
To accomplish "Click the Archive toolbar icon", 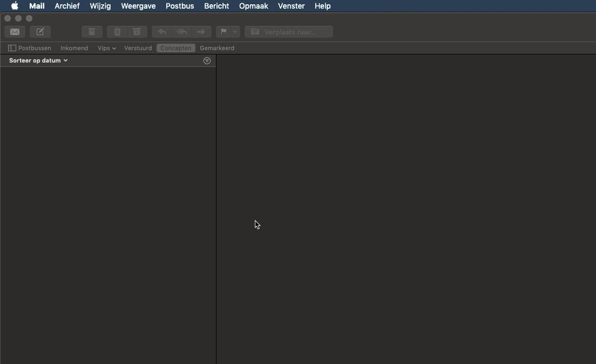I will (92, 32).
